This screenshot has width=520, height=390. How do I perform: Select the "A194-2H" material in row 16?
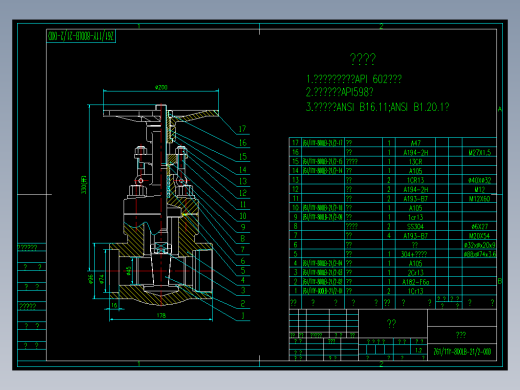point(415,152)
